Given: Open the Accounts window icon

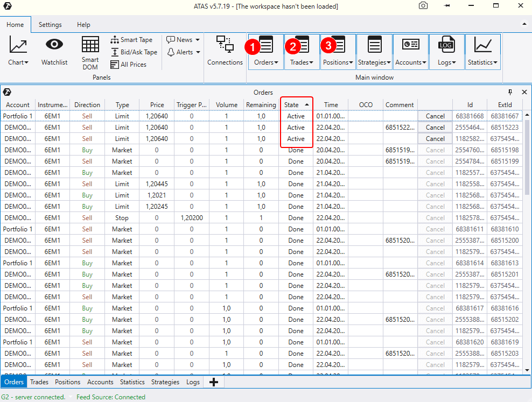Looking at the screenshot, I should tap(410, 45).
